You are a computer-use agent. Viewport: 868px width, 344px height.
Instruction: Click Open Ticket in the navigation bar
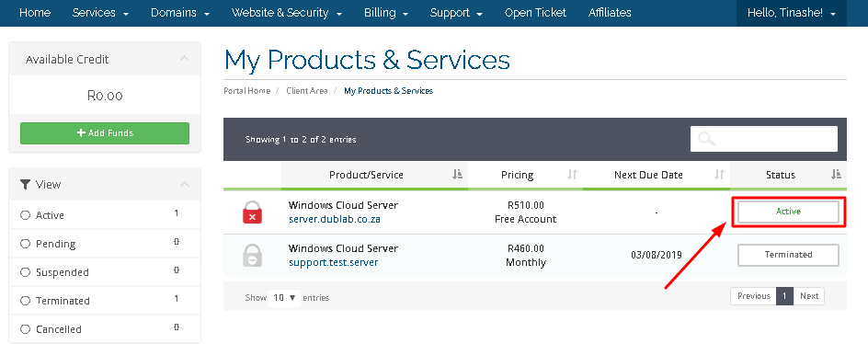535,13
